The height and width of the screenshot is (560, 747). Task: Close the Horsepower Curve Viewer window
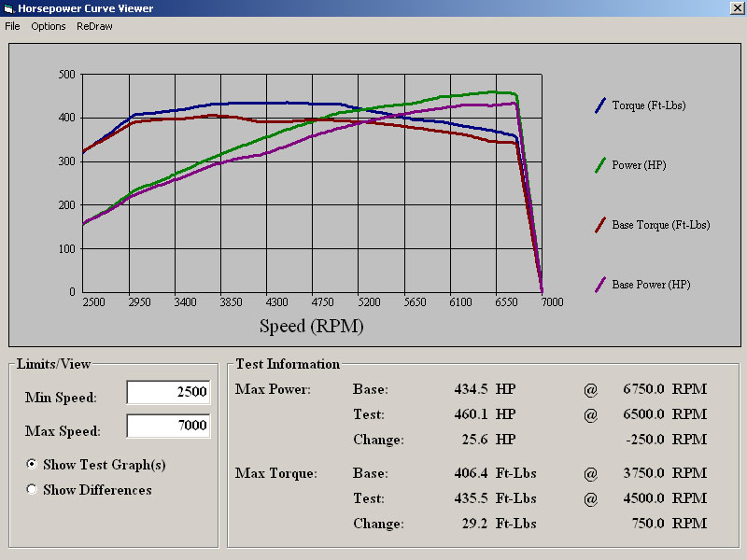click(x=737, y=8)
